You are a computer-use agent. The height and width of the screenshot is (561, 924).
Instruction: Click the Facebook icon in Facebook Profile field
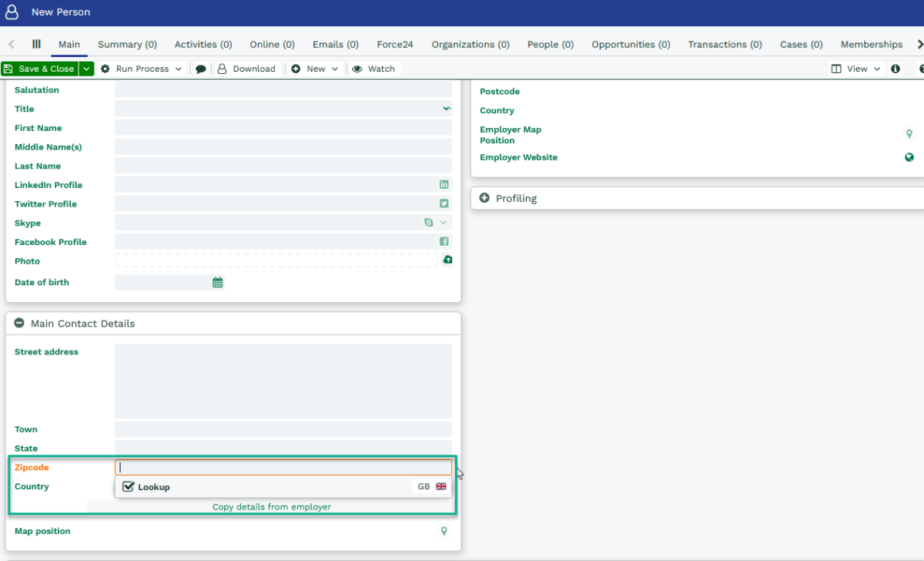pyautogui.click(x=444, y=242)
